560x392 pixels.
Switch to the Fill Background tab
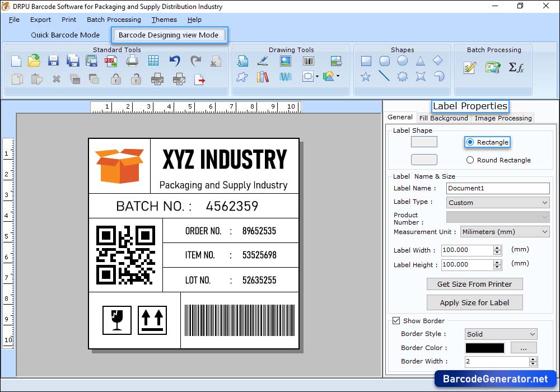[444, 118]
